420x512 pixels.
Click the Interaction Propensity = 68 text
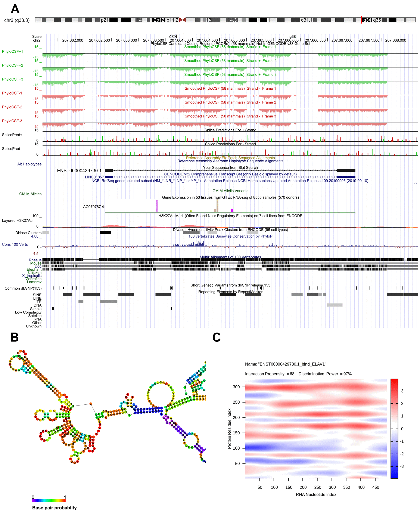(270, 374)
